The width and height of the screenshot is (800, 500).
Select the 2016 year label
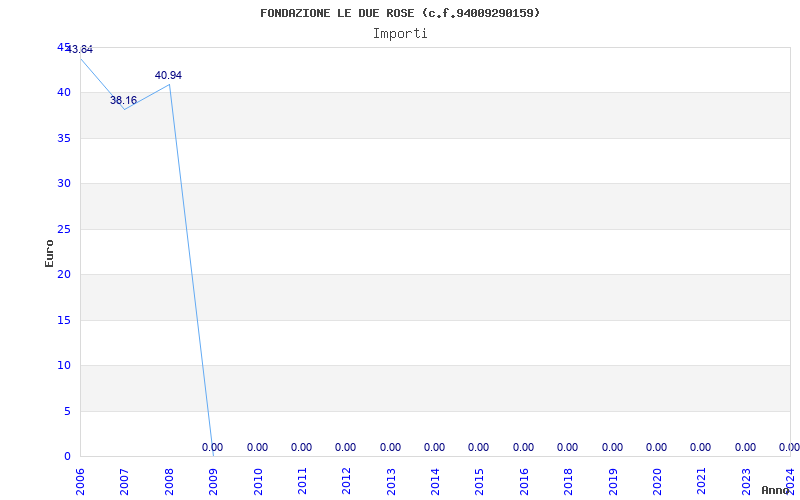pyautogui.click(x=524, y=481)
